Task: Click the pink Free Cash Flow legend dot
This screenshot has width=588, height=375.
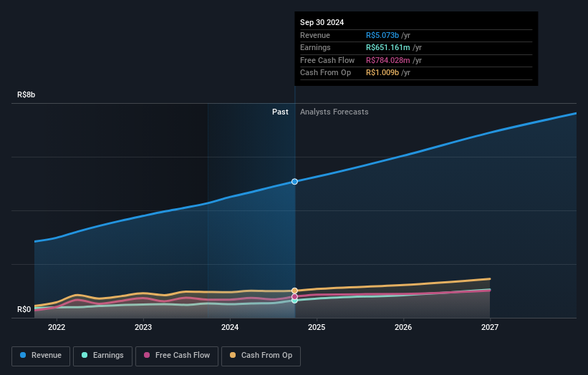Action: tap(147, 355)
